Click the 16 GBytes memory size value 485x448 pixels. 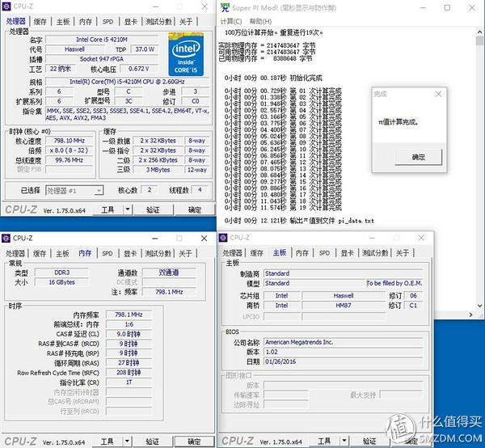click(62, 282)
